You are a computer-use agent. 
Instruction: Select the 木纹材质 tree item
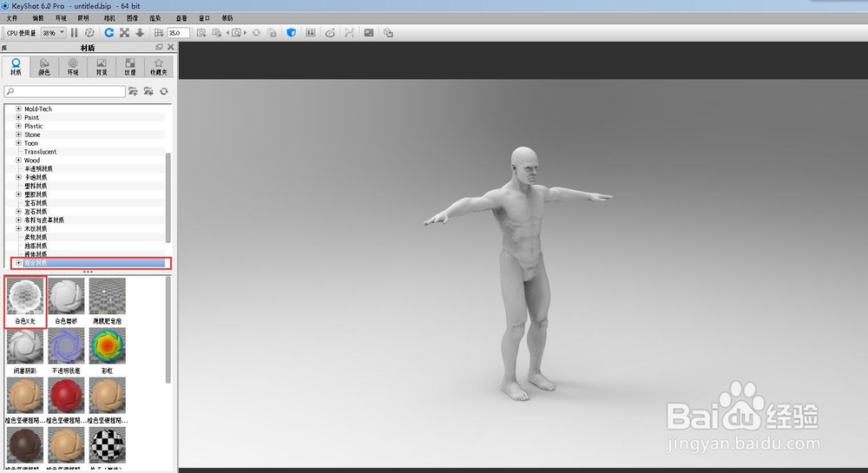click(36, 228)
